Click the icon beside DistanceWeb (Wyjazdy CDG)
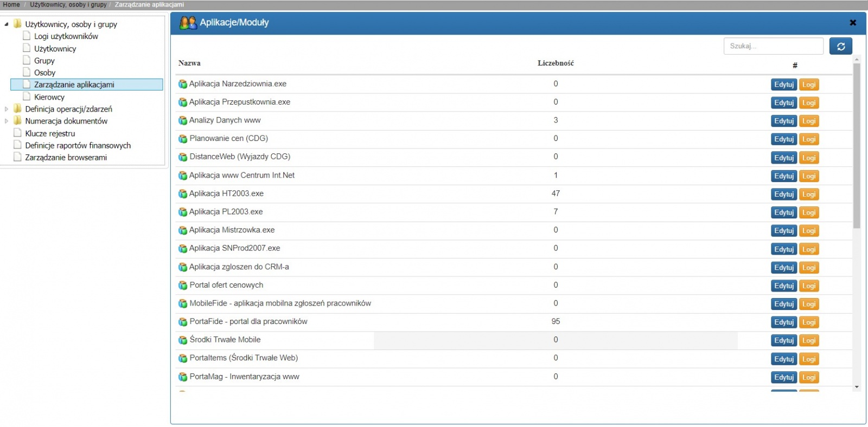The height and width of the screenshot is (427, 868). click(x=183, y=157)
